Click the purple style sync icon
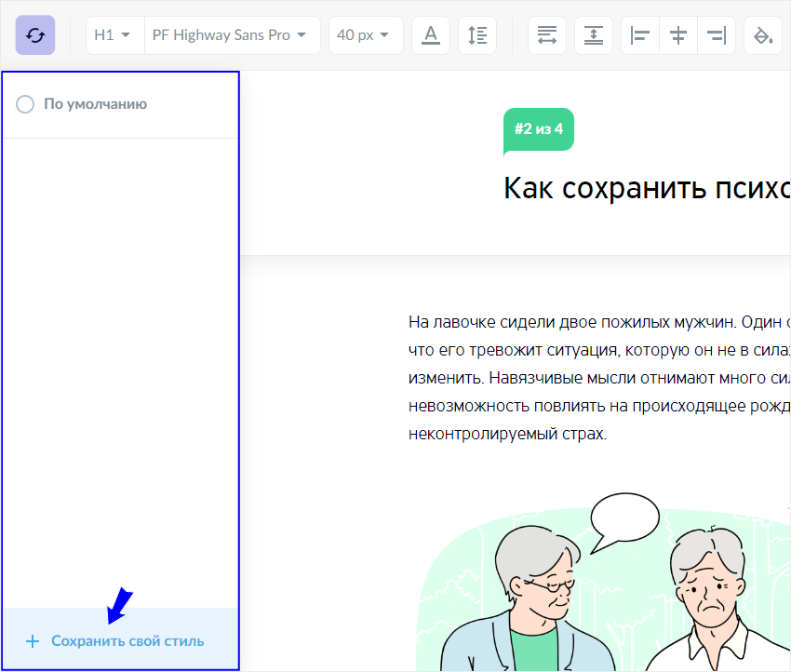791x672 pixels. pyautogui.click(x=34, y=34)
